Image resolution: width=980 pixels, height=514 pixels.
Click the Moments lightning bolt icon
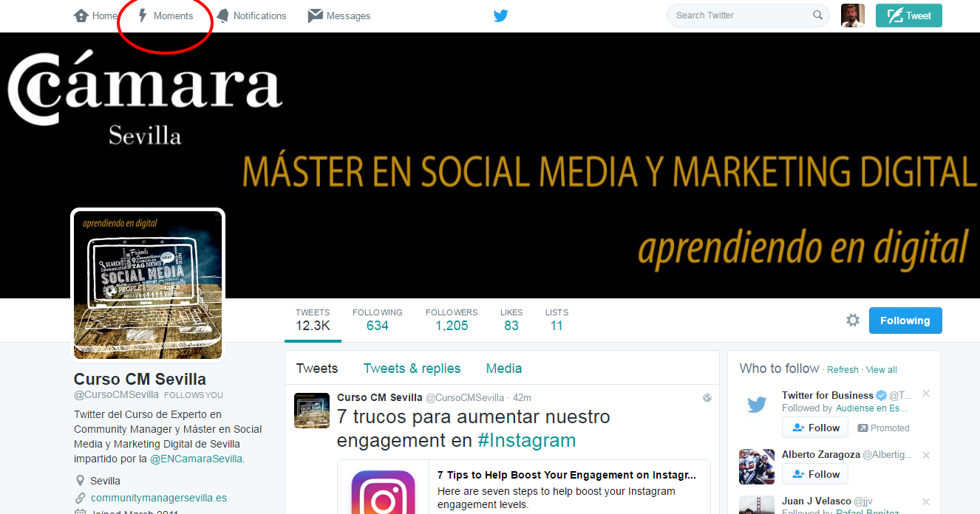pos(143,16)
